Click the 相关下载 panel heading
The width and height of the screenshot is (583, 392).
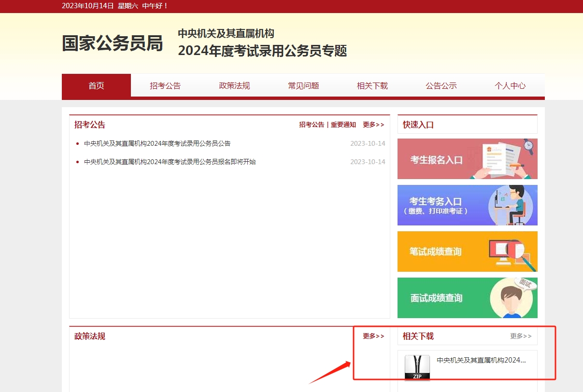[418, 336]
